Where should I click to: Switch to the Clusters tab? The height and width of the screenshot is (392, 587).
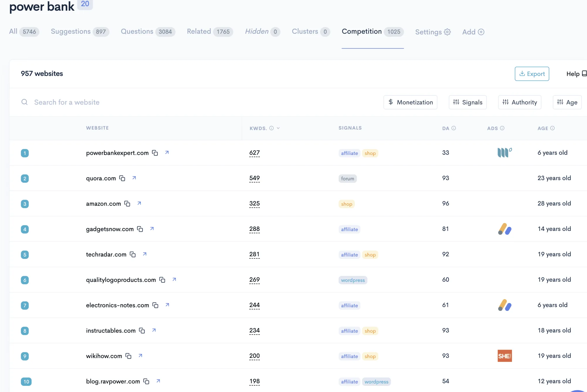(x=311, y=32)
